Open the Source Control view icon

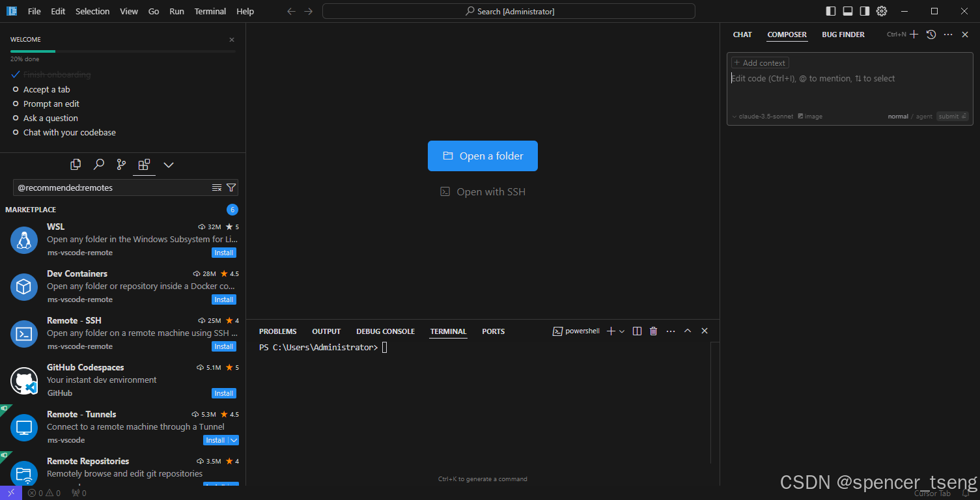121,165
